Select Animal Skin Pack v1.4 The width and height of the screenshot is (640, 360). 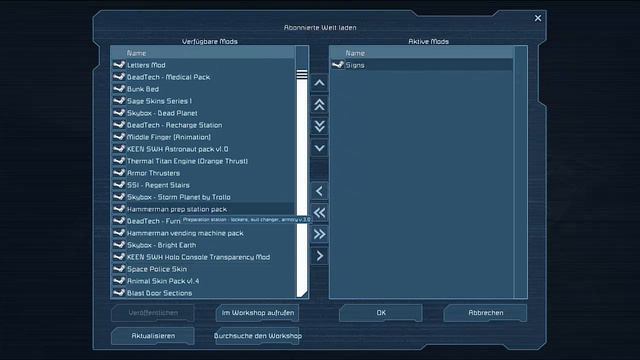pyautogui.click(x=203, y=281)
